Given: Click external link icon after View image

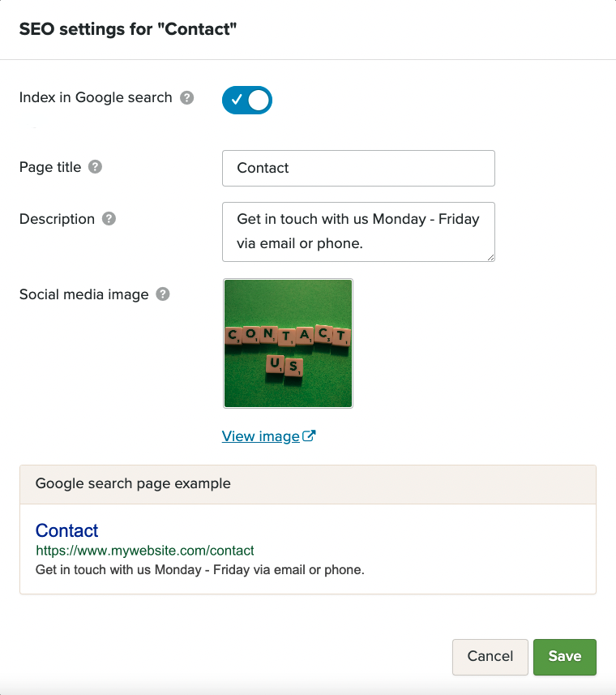Looking at the screenshot, I should tap(309, 436).
